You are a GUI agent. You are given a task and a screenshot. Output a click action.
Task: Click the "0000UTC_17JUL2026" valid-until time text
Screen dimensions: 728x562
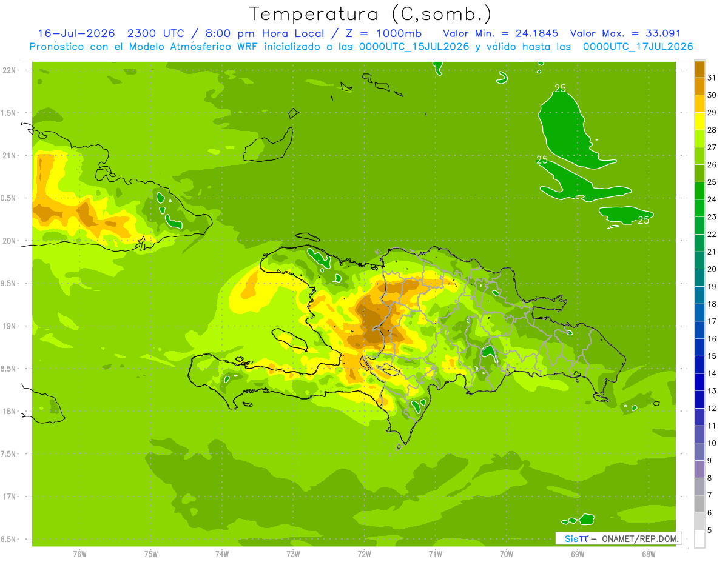(x=638, y=47)
